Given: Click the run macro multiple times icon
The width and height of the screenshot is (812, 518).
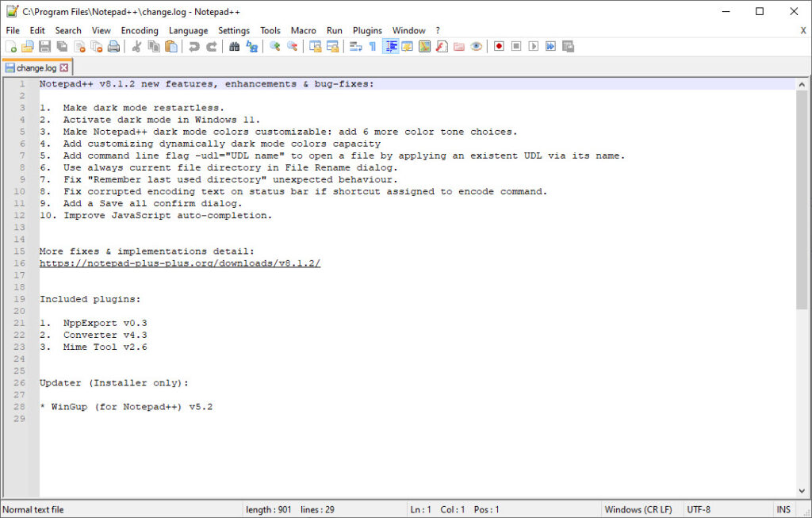Looking at the screenshot, I should (x=550, y=47).
